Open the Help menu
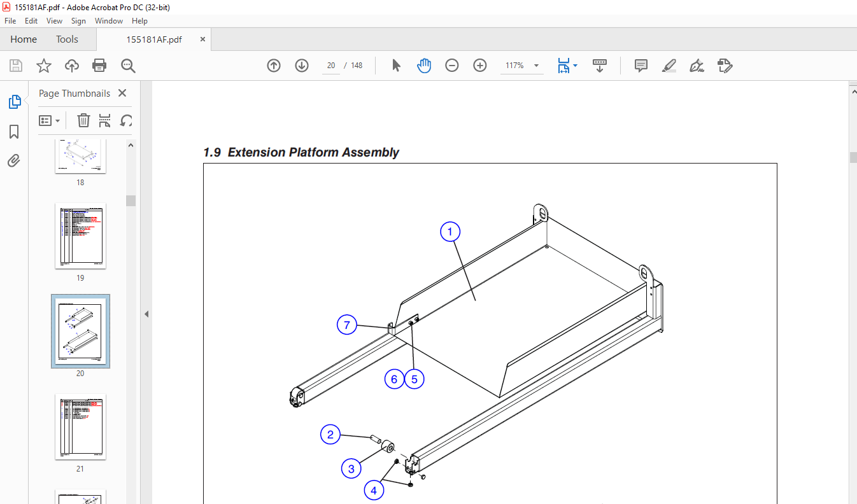 tap(139, 21)
